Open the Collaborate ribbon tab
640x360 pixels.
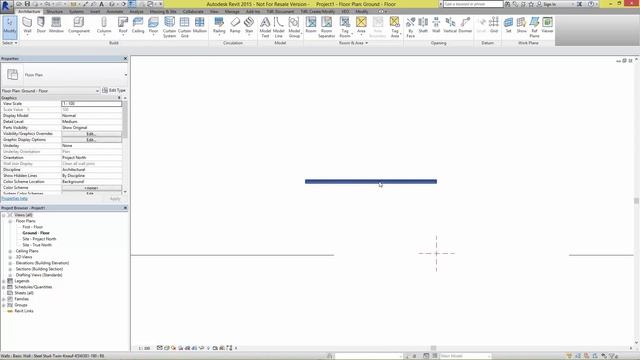pos(193,11)
